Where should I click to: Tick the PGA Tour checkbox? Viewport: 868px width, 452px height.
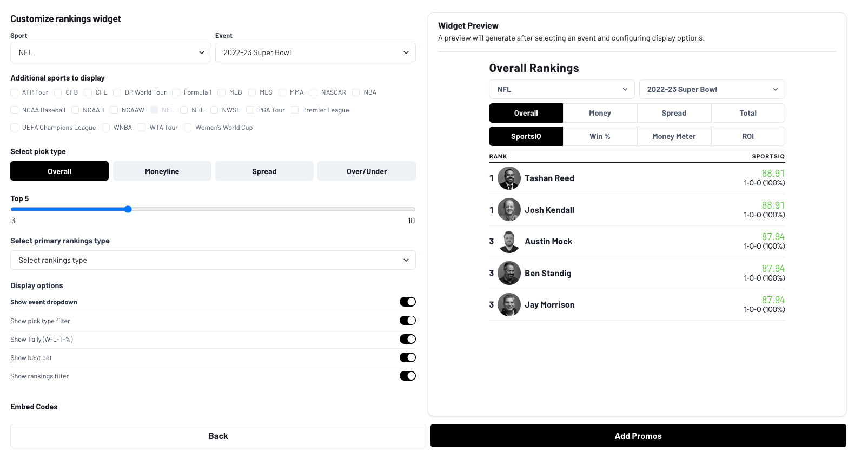[x=250, y=110]
